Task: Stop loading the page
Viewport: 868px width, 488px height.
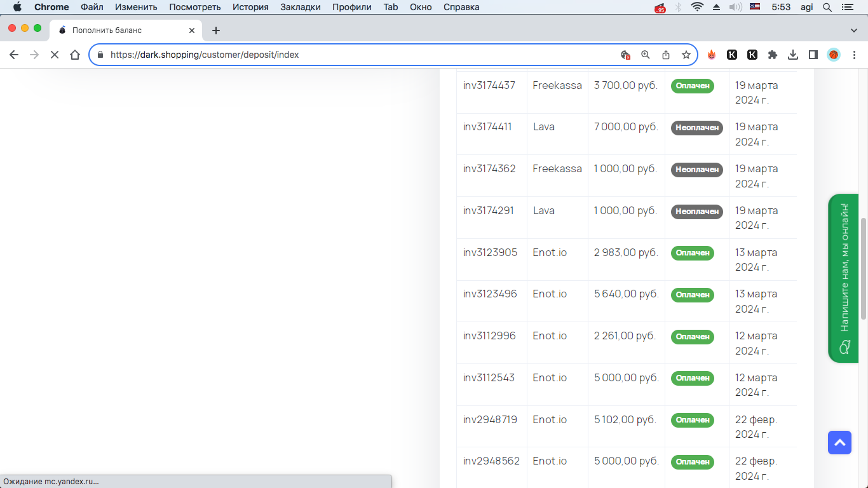Action: [55, 55]
